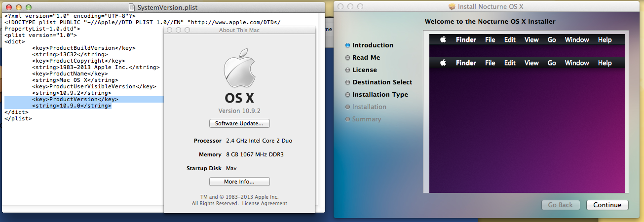Image resolution: width=644 pixels, height=222 pixels.
Task: Click Window in the upper preview menu bar
Action: (x=577, y=40)
